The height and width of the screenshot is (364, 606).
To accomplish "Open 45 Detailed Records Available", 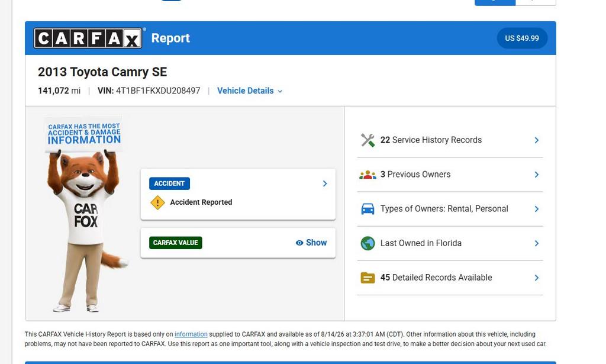I will (450, 278).
